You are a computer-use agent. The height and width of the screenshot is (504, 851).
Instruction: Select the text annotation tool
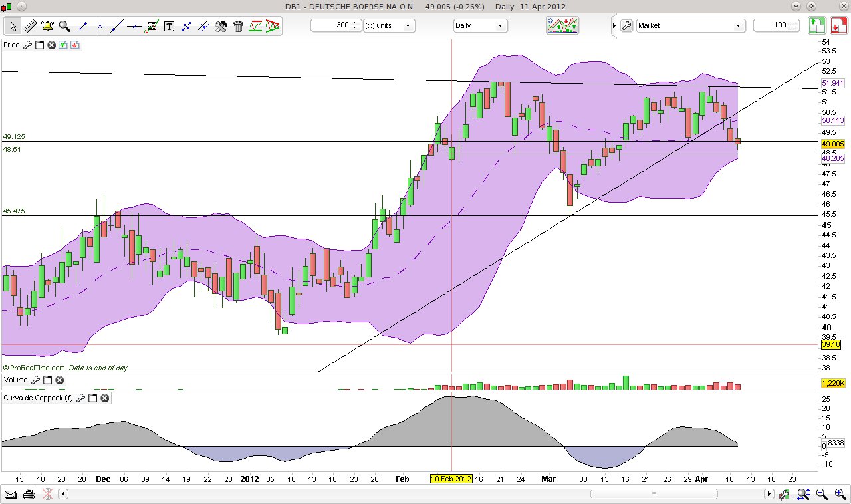pyautogui.click(x=169, y=25)
